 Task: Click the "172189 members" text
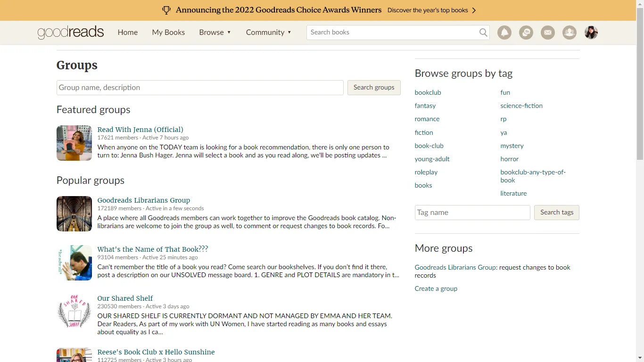tap(119, 208)
